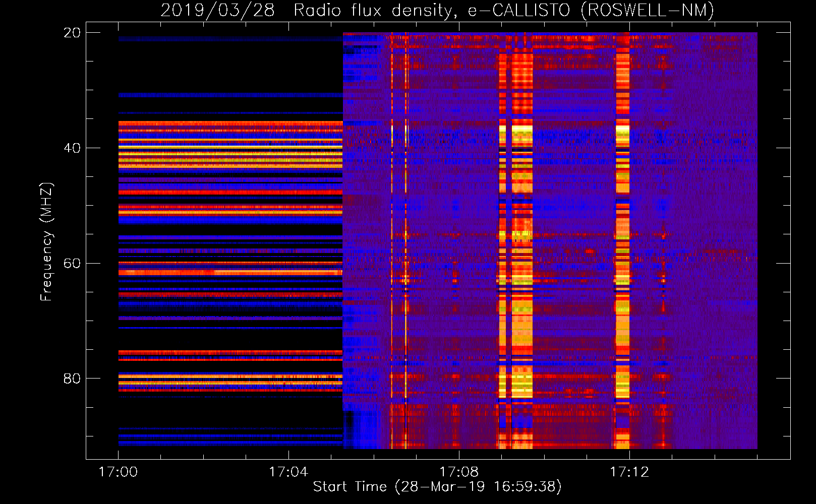Screen dimensions: 816x504
Task: Click the 'Frequency (MHZ)' axis label
Action: 46,242
